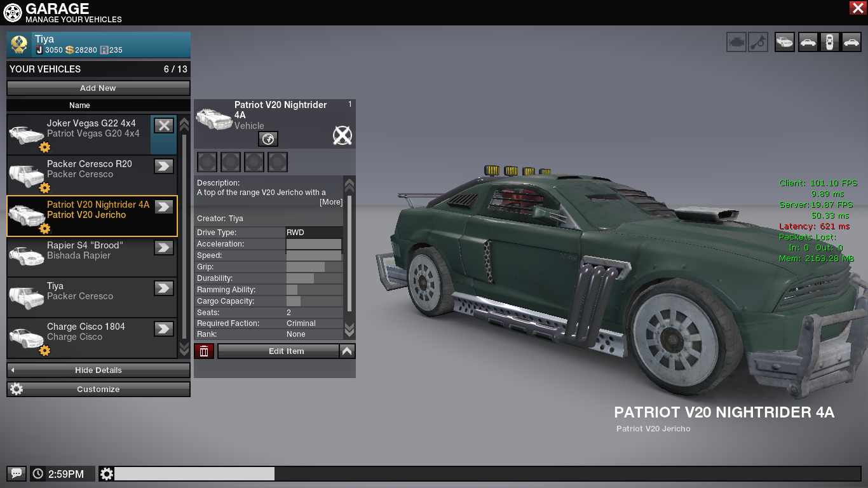Click the Add New button
Viewport: 868px width, 488px height.
pos(98,88)
